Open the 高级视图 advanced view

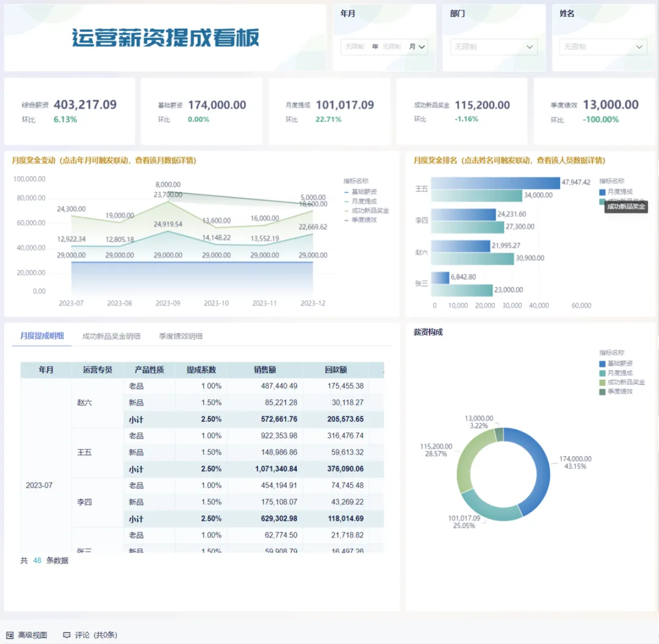[x=26, y=635]
